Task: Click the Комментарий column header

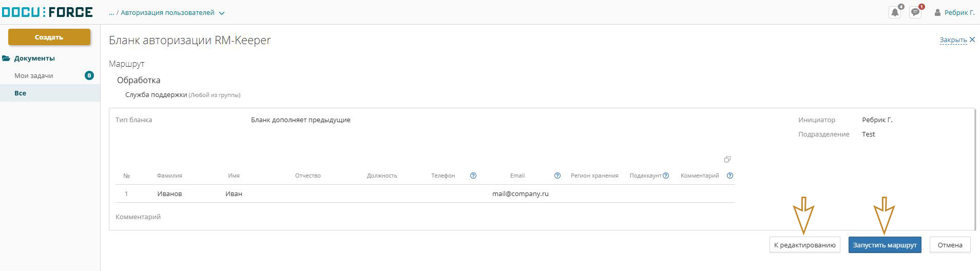Action: coord(700,176)
